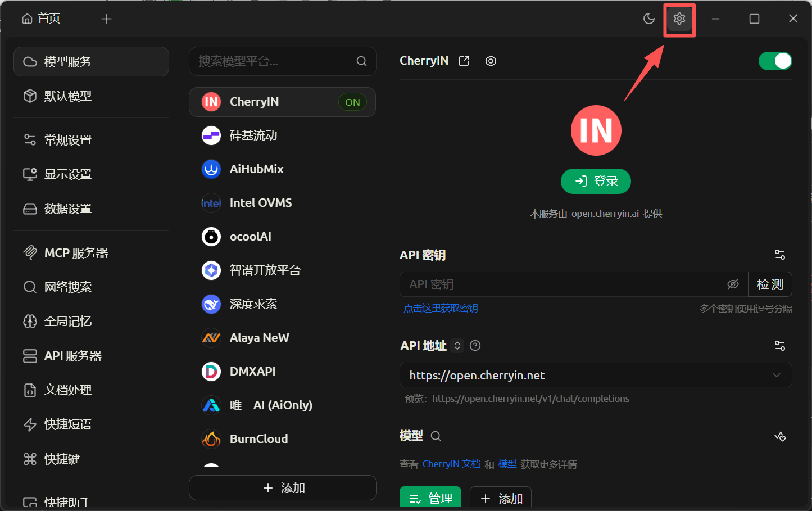Open the CherryIN website via external link icon
The image size is (812, 511).
pyautogui.click(x=463, y=60)
